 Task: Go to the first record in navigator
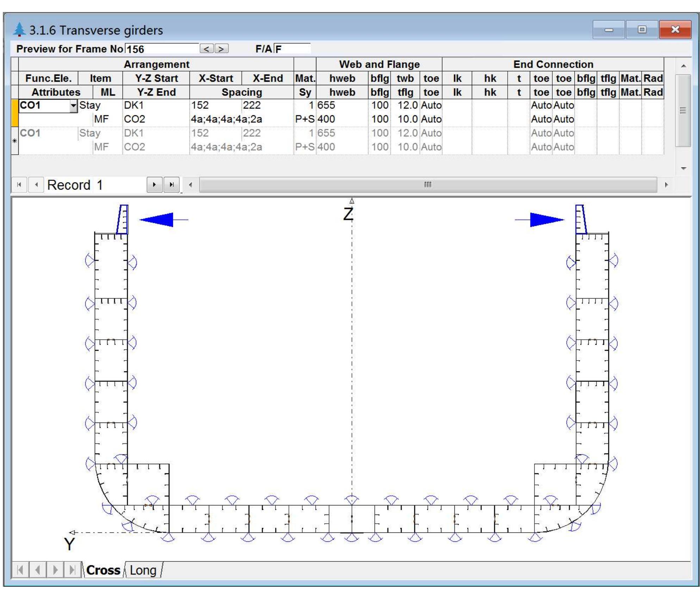[x=19, y=185]
